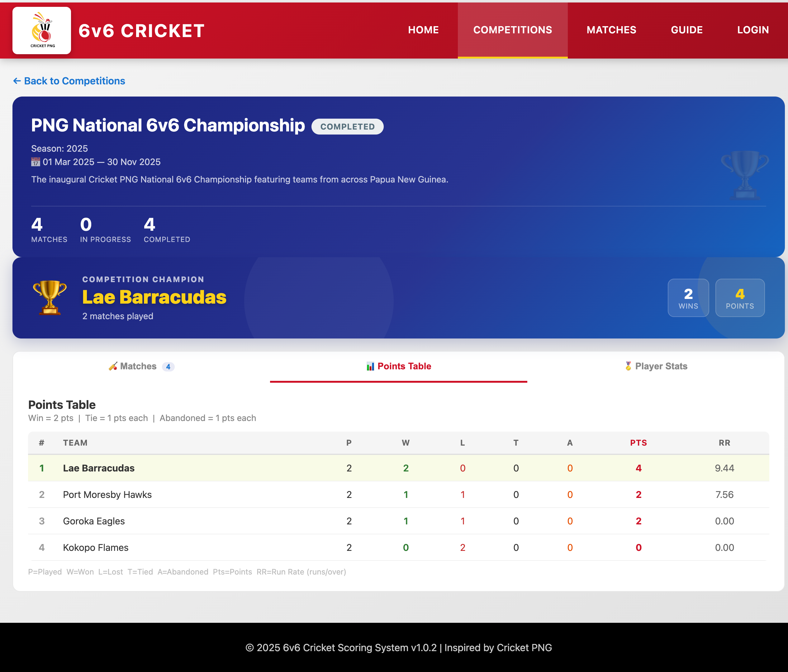Switch to the Player Stats tab
The width and height of the screenshot is (788, 672).
click(661, 366)
